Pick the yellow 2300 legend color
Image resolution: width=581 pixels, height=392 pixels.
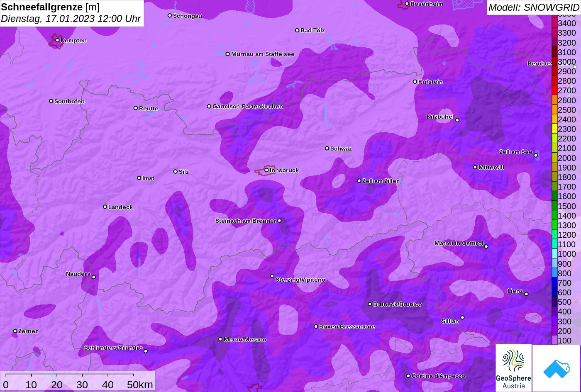tap(554, 129)
